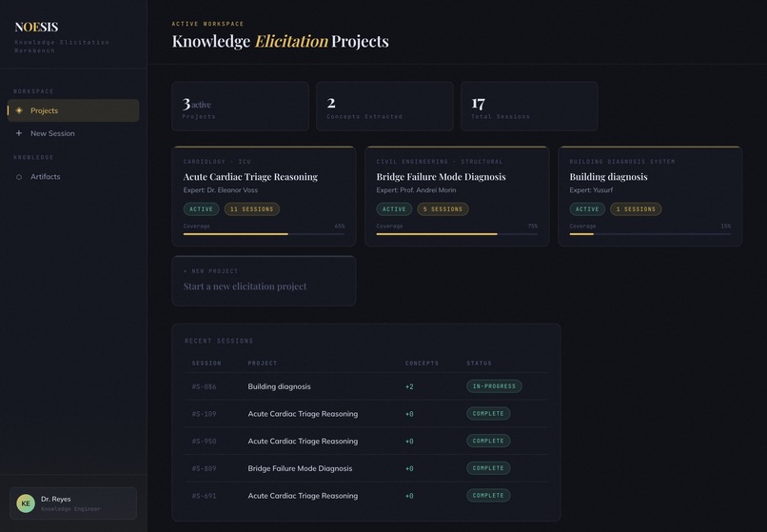This screenshot has width=767, height=532.
Task: Click COMPLETE badge in row #S-691
Action: coord(488,496)
